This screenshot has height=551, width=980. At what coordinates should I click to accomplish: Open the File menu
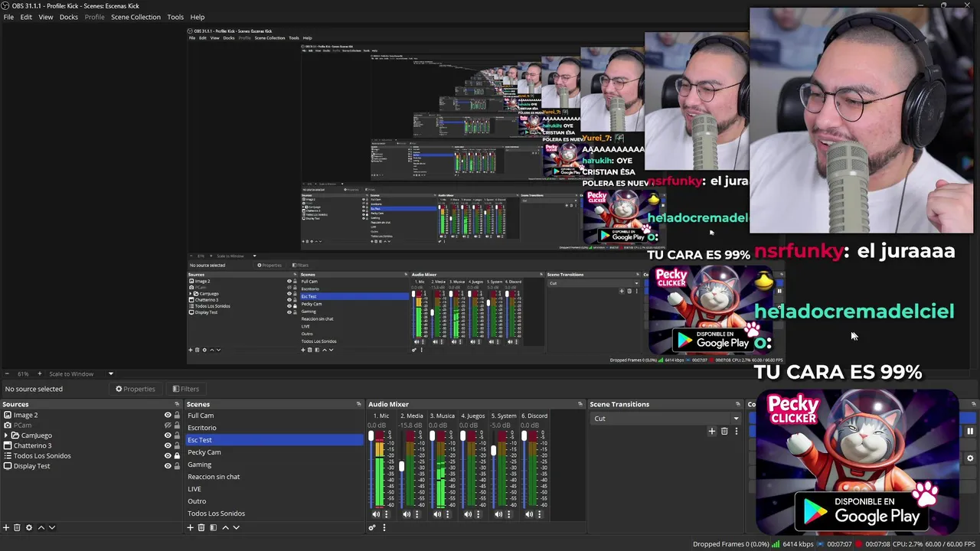tap(8, 17)
